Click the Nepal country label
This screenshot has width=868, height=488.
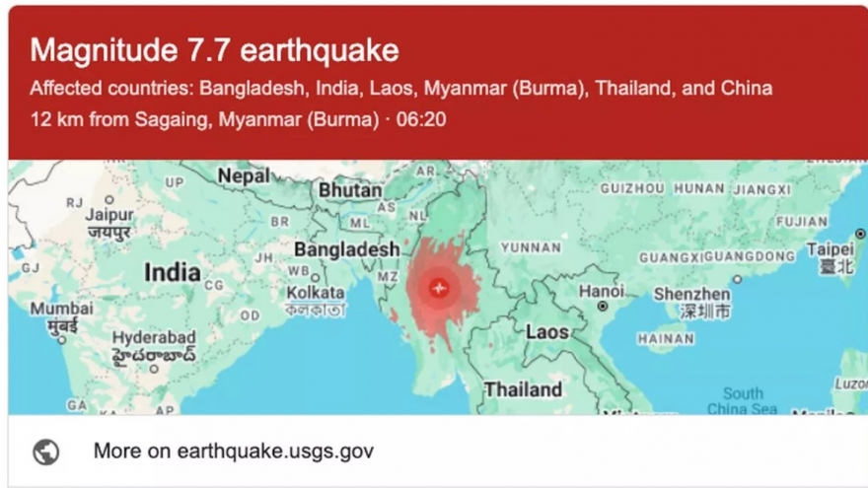pyautogui.click(x=243, y=175)
